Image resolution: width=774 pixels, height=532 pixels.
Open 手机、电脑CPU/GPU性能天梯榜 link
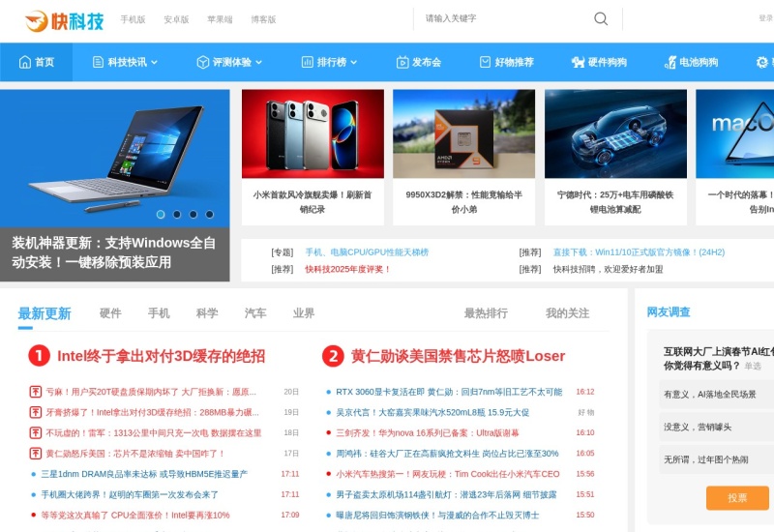click(367, 252)
